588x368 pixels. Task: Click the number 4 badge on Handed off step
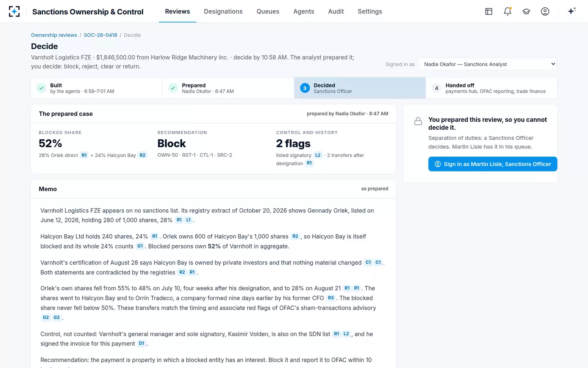click(x=437, y=88)
